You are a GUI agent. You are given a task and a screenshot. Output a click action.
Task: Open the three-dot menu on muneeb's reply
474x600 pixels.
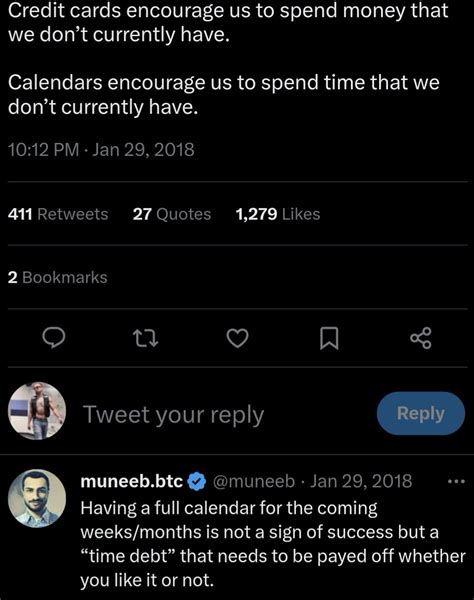click(x=456, y=481)
